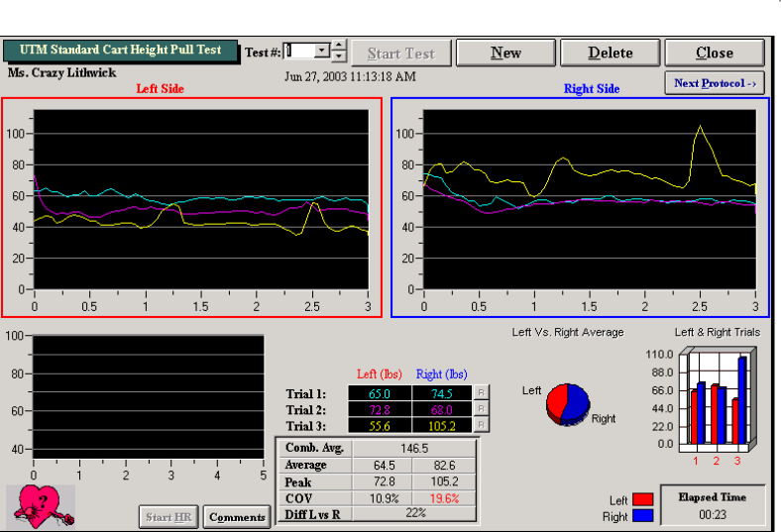This screenshot has width=781, height=532.
Task: Click the Peak row label
Action: coord(298,482)
